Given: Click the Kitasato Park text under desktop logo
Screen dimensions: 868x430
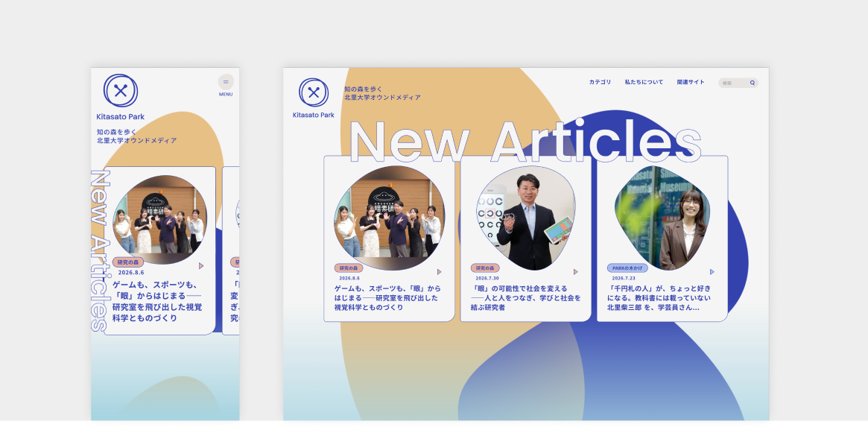Looking at the screenshot, I should pyautogui.click(x=314, y=115).
